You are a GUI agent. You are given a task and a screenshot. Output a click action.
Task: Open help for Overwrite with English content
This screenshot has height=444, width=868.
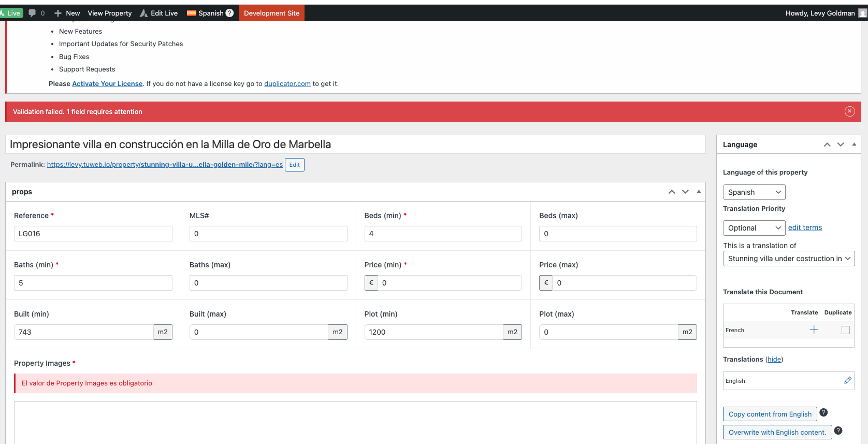(838, 431)
